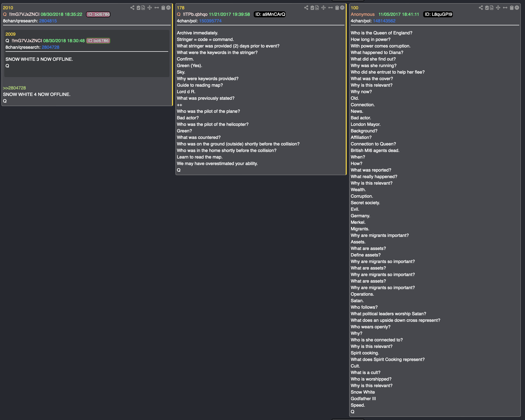Image resolution: width=525 pixels, height=420 pixels.
Task: Click timestamp 11/21/2017 19:39:58
Action: pyautogui.click(x=229, y=14)
